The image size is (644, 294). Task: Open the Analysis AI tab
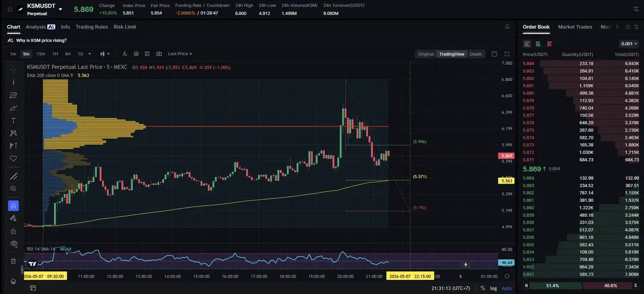pos(40,27)
